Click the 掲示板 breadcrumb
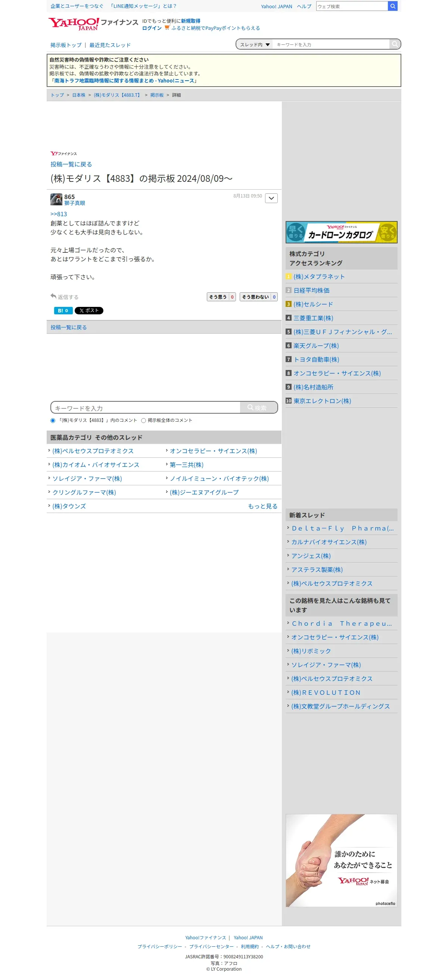This screenshot has height=980, width=448. point(157,95)
